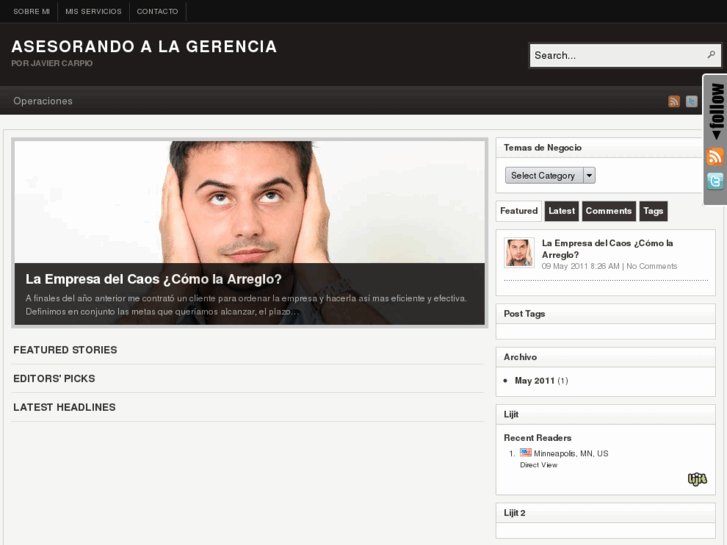This screenshot has width=727, height=545.
Task: Click the Temas de Negocio widget title
Action: (542, 147)
